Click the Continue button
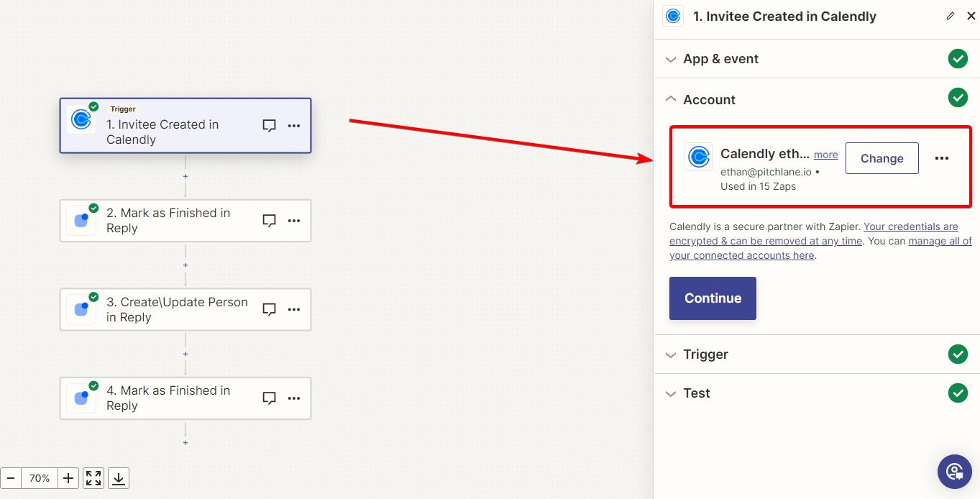 pyautogui.click(x=713, y=298)
